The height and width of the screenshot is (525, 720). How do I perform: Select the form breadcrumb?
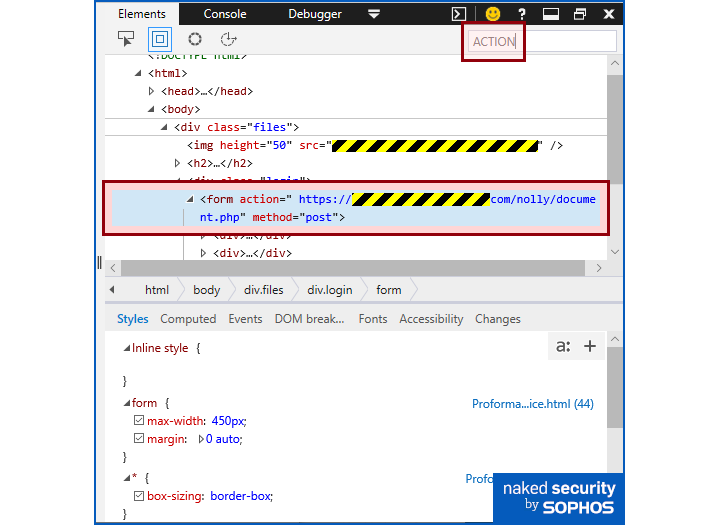(x=388, y=290)
